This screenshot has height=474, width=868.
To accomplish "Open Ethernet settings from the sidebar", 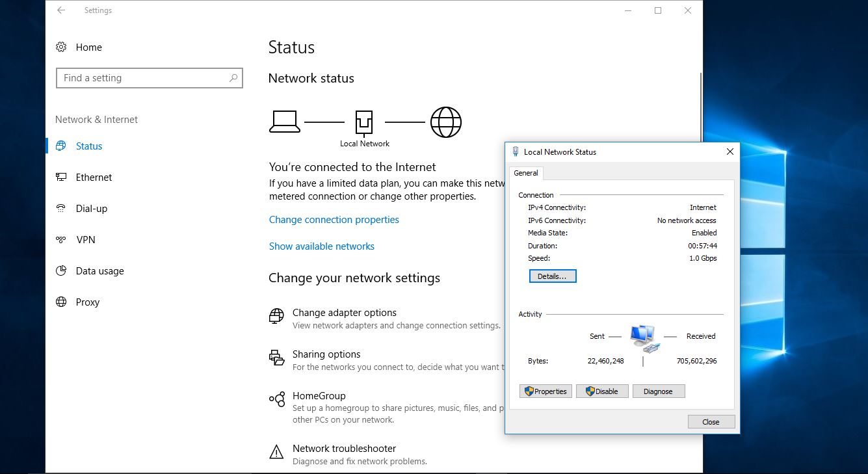I will click(94, 177).
